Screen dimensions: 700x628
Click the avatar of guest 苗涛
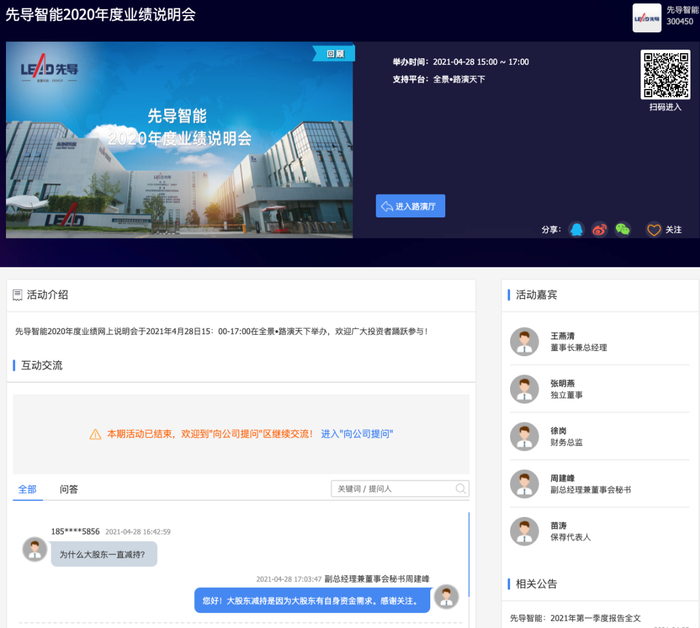click(x=525, y=531)
